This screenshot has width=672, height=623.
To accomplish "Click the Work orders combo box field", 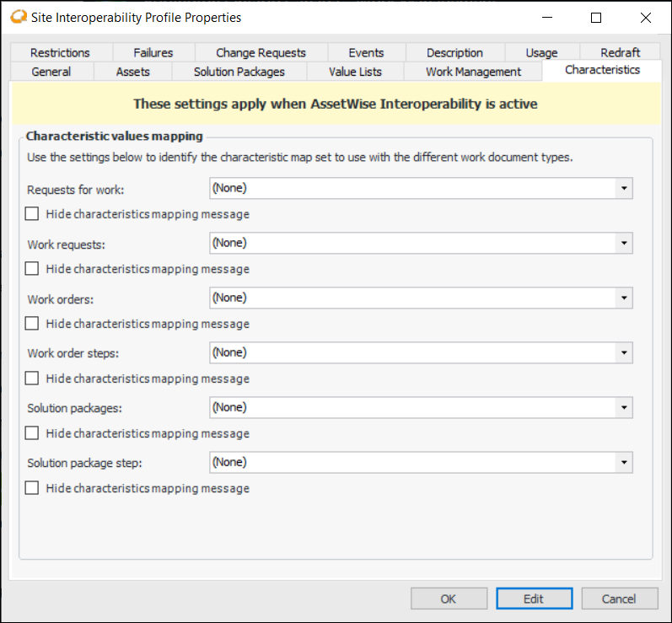I will pyautogui.click(x=411, y=298).
